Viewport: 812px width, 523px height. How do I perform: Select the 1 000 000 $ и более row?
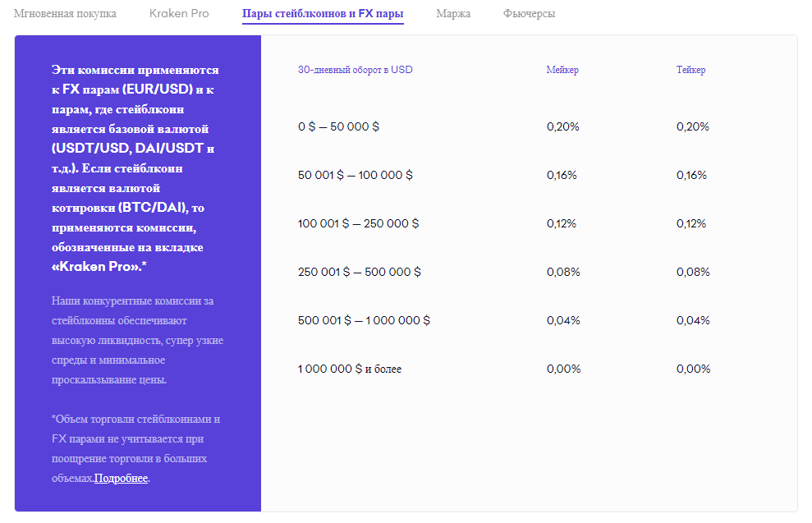(504, 369)
